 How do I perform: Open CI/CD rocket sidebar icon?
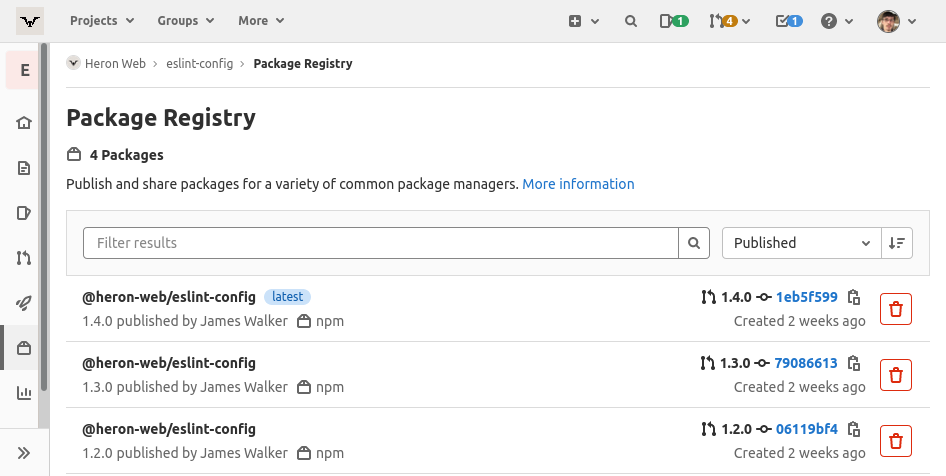(x=24, y=303)
